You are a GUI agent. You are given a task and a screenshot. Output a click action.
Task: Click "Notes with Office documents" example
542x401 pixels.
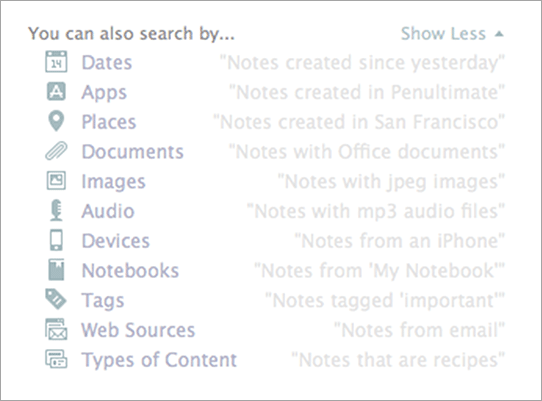point(367,152)
